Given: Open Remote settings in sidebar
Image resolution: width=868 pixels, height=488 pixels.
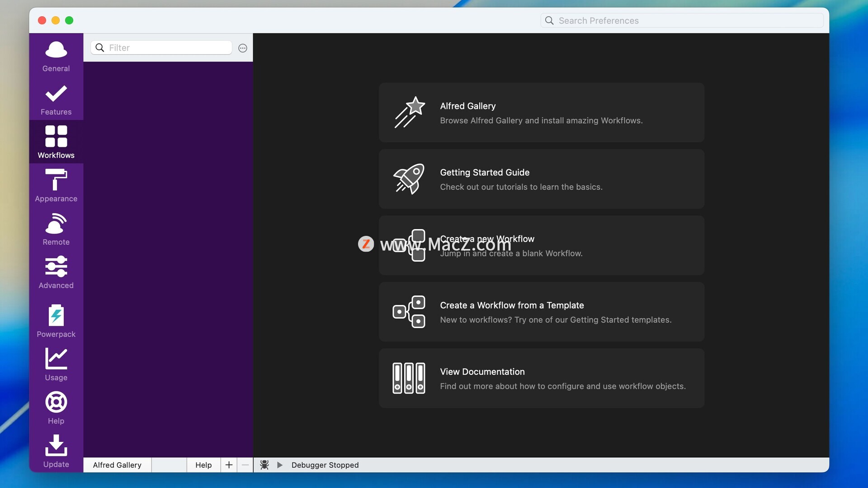Looking at the screenshot, I should click(56, 229).
